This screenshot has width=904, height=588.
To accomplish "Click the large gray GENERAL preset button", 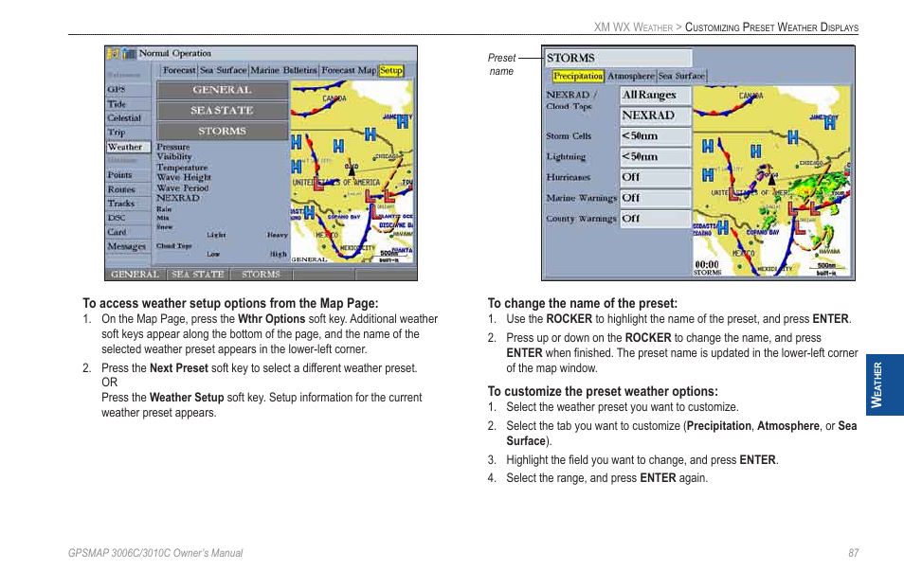I will 222,90.
